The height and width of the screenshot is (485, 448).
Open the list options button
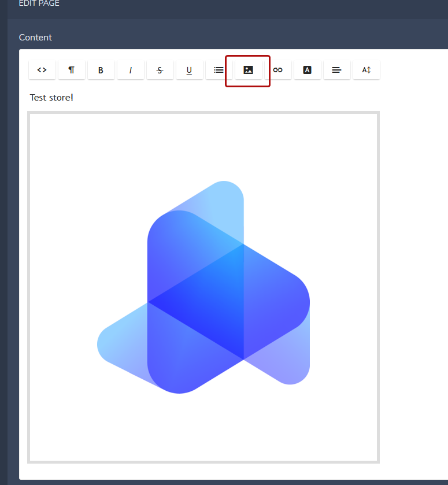219,70
